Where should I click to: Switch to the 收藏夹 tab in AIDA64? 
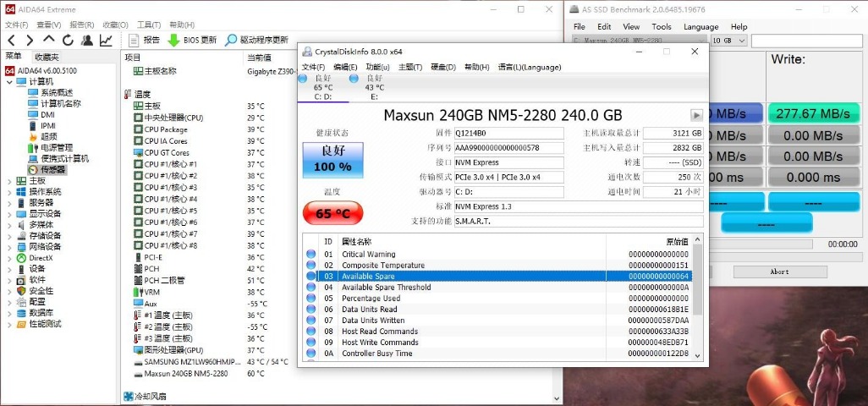click(x=47, y=57)
